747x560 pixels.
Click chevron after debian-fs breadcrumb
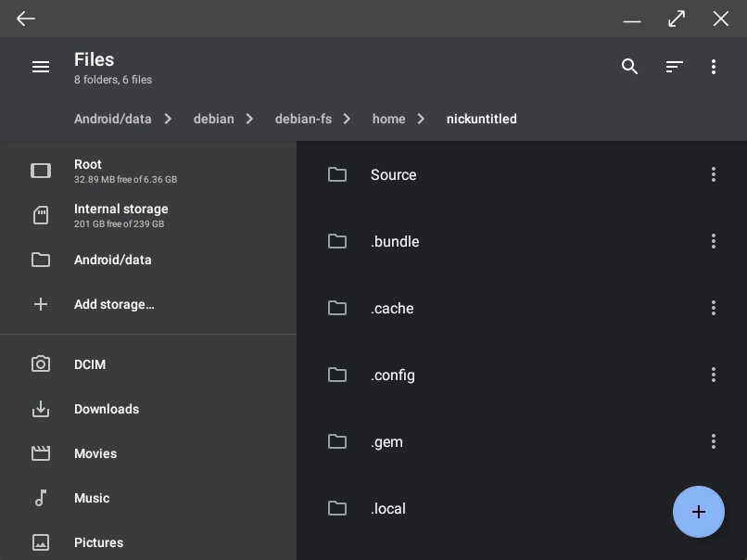coord(347,119)
